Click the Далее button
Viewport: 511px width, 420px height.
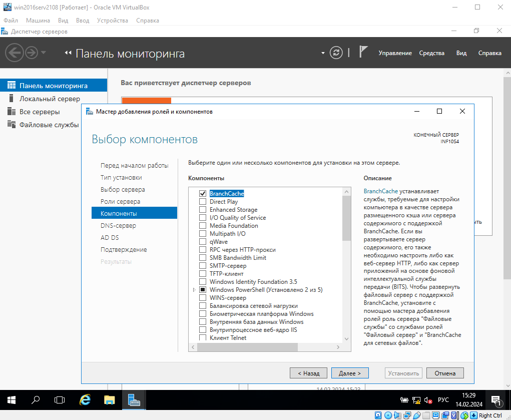(x=350, y=373)
